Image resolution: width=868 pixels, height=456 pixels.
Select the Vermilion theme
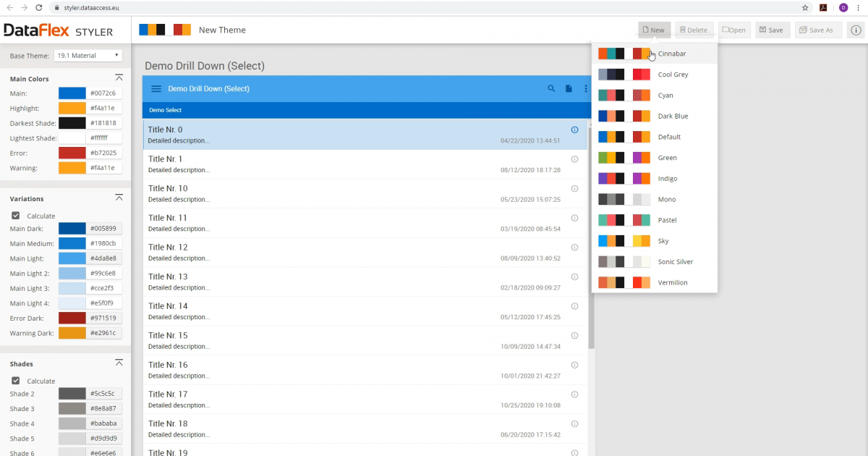pos(655,282)
